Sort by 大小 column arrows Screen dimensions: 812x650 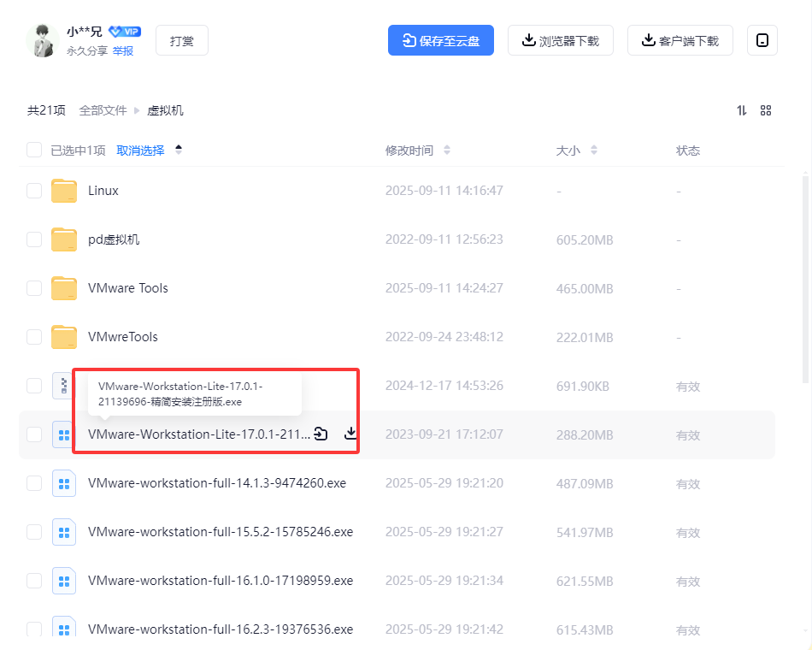pos(594,151)
